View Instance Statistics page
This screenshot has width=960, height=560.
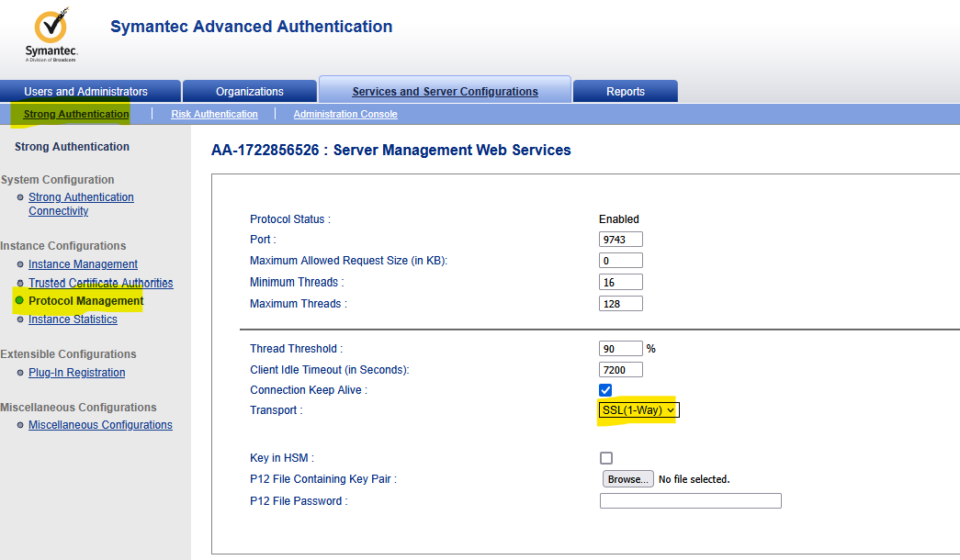pos(73,319)
